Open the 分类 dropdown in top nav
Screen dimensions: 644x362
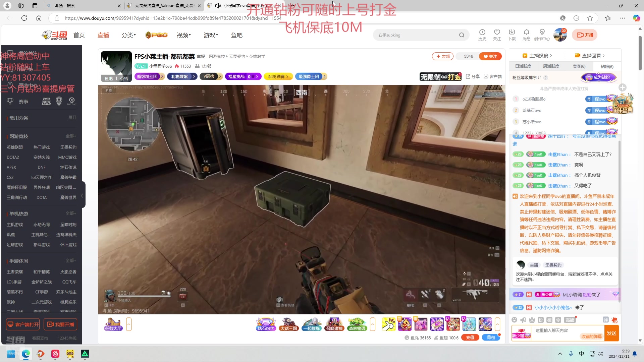point(128,35)
